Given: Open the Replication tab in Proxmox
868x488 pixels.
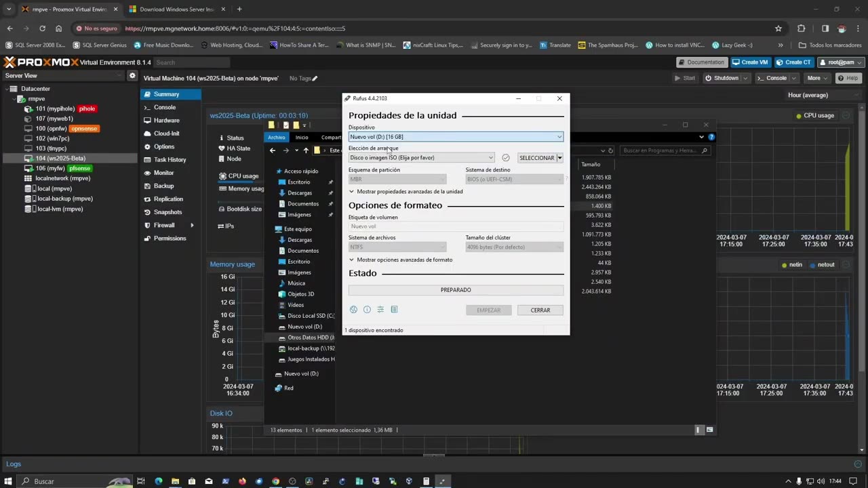Looking at the screenshot, I should [171, 199].
